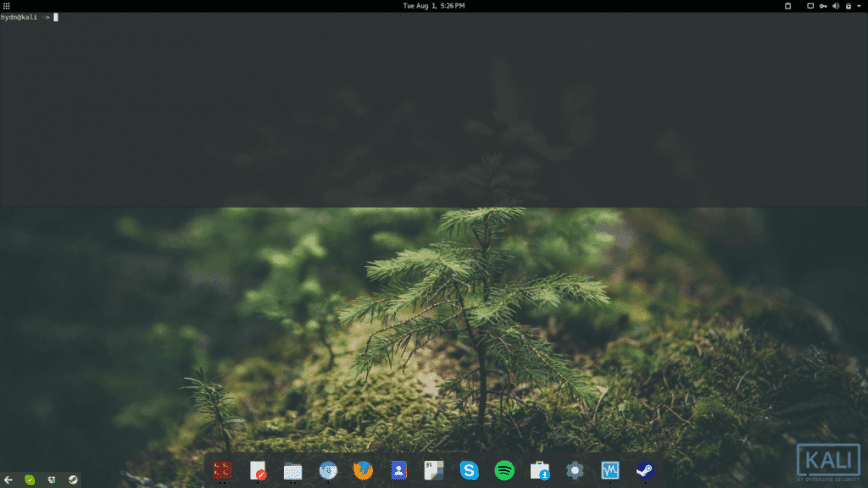
Task: Expand the system menu arrow in top bar
Action: [x=859, y=6]
